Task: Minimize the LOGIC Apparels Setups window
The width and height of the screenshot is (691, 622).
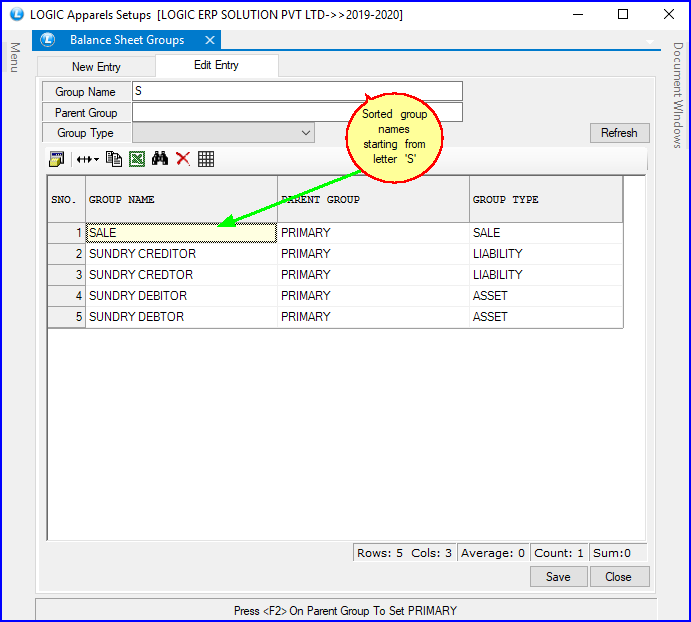Action: click(x=578, y=15)
